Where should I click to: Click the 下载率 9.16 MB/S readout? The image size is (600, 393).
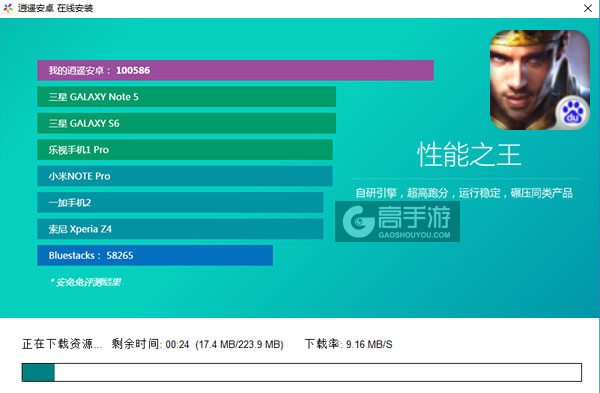(x=349, y=344)
